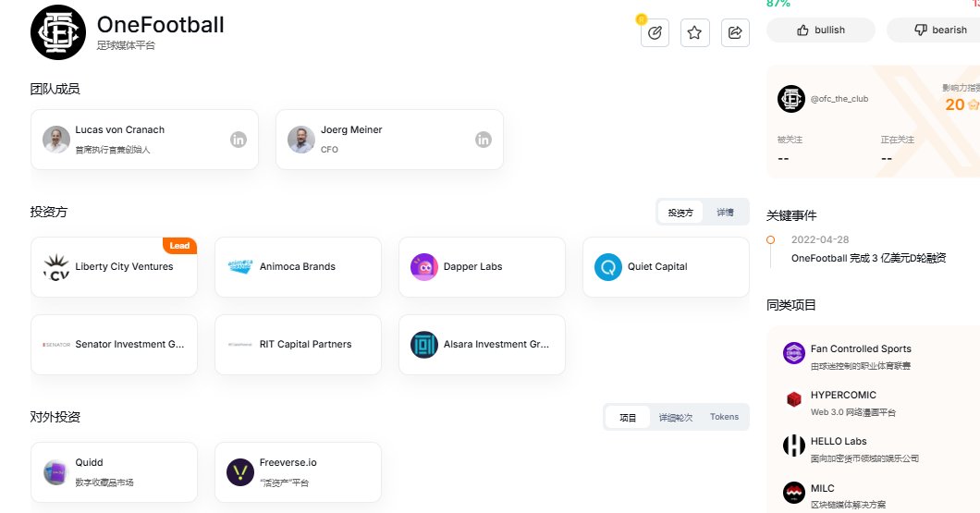Add OneFootball to favorites with star icon
The width and height of the screenshot is (980, 513).
coord(694,32)
